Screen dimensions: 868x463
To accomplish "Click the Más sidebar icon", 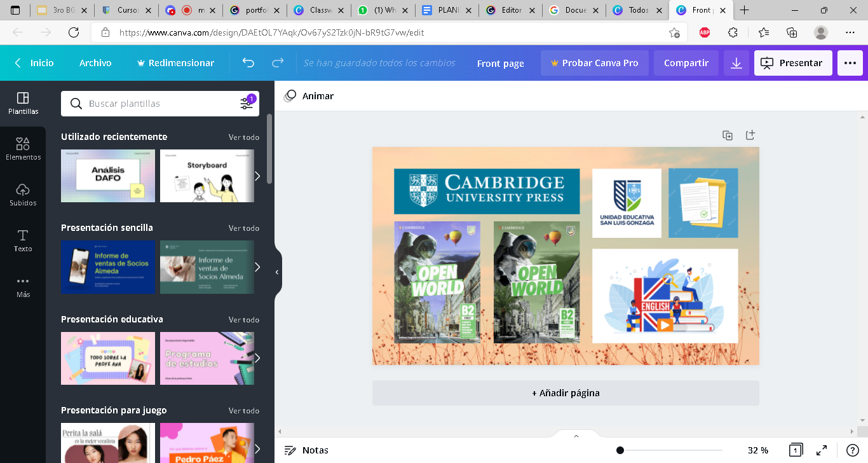I will (x=23, y=286).
